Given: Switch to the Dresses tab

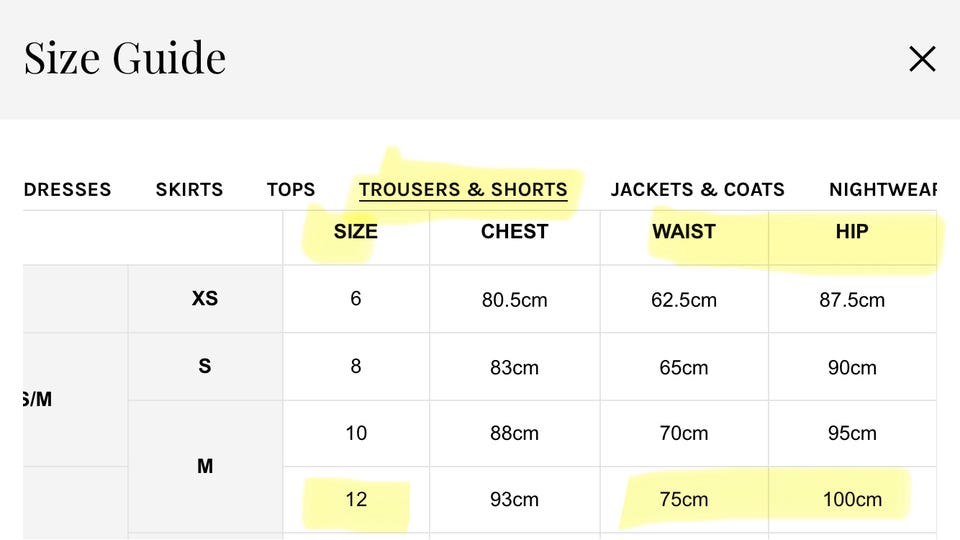Looking at the screenshot, I should click(67, 189).
